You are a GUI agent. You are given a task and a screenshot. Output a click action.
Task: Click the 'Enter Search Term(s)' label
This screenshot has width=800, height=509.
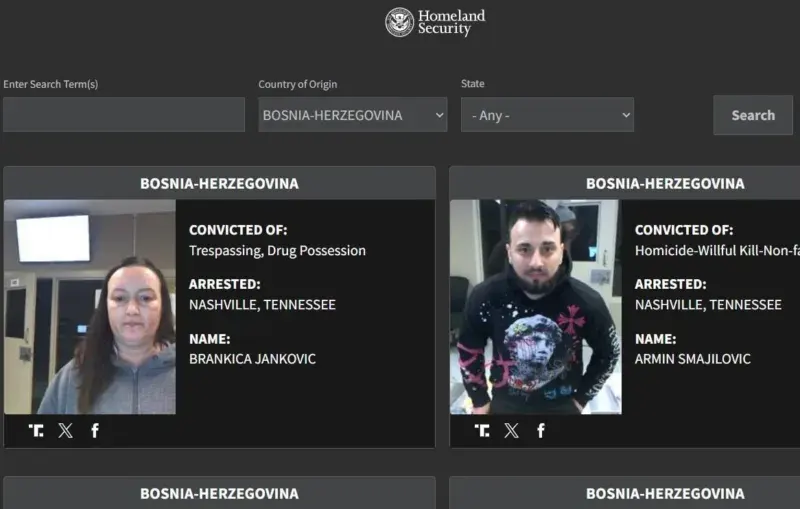pyautogui.click(x=51, y=84)
